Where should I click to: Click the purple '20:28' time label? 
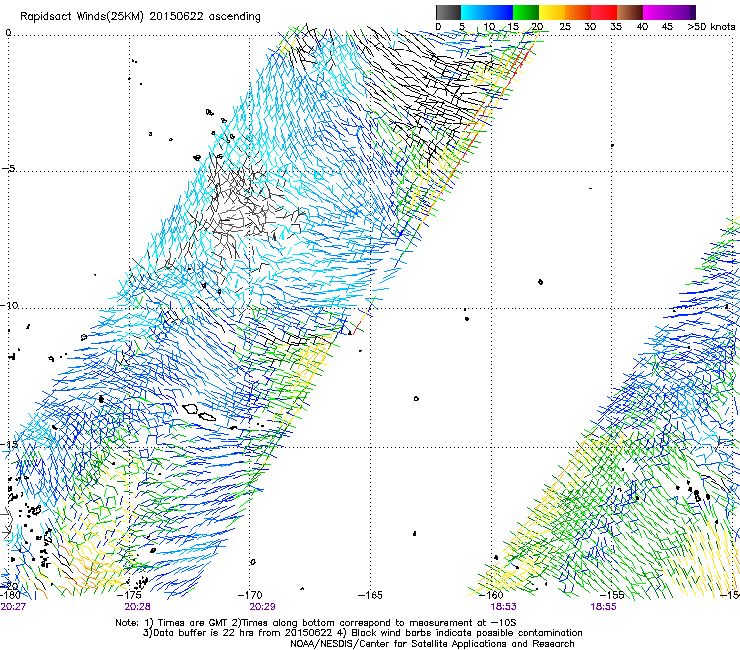[137, 607]
